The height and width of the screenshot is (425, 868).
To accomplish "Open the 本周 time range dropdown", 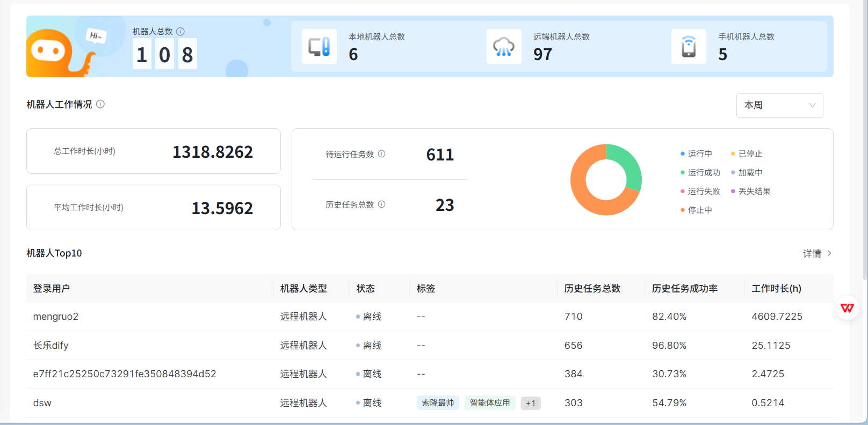I will pyautogui.click(x=779, y=105).
